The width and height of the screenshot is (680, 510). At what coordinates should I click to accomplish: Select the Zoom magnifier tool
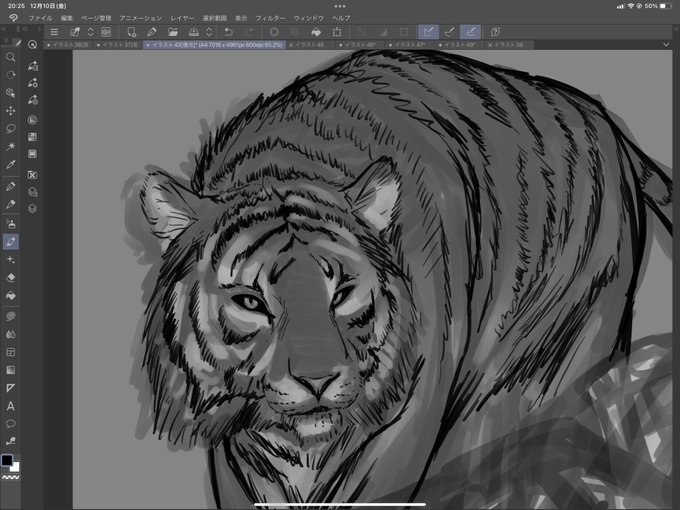point(11,57)
